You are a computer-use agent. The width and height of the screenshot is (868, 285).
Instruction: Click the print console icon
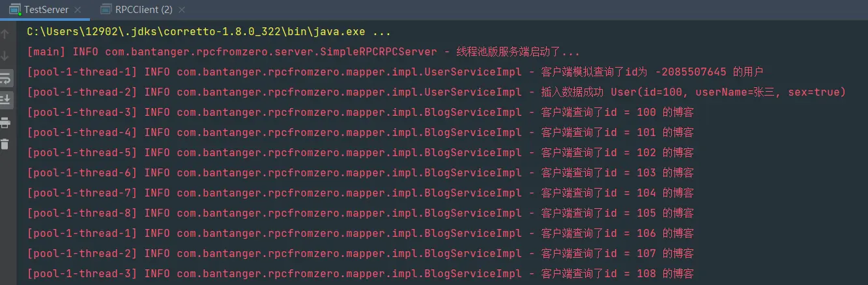tap(5, 122)
